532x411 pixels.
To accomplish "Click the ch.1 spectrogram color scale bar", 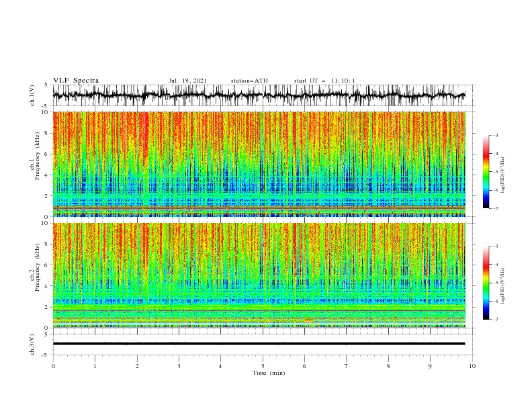I will pyautogui.click(x=486, y=172).
